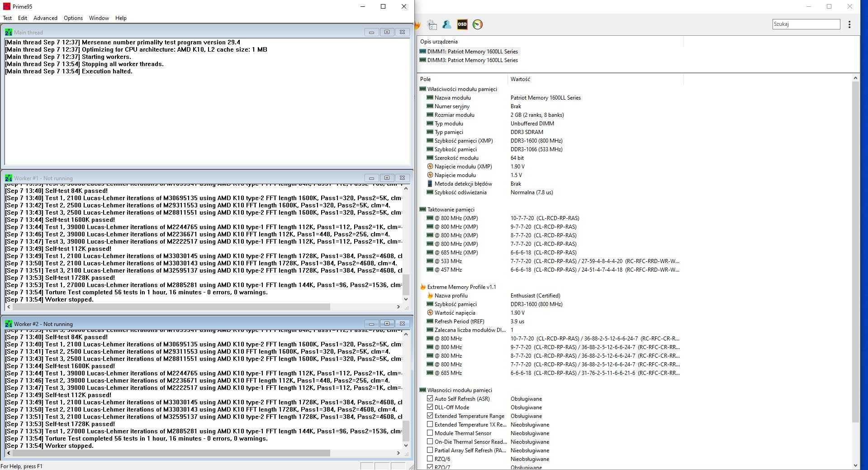Minimize the Worker #1 child window
868x470 pixels.
pyautogui.click(x=371, y=178)
